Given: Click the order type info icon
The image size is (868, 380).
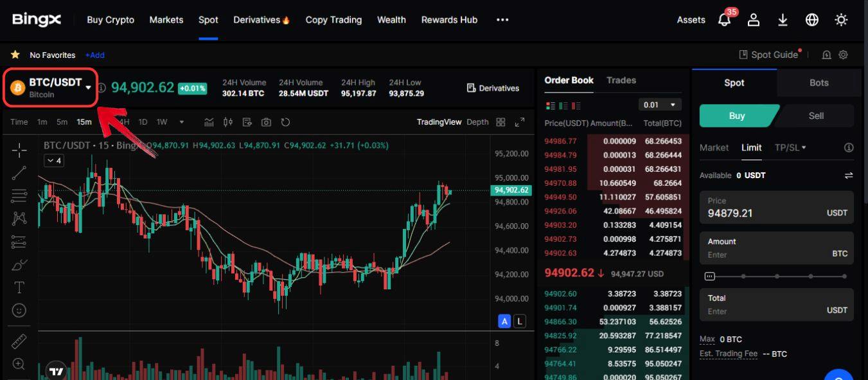Looking at the screenshot, I should [849, 148].
